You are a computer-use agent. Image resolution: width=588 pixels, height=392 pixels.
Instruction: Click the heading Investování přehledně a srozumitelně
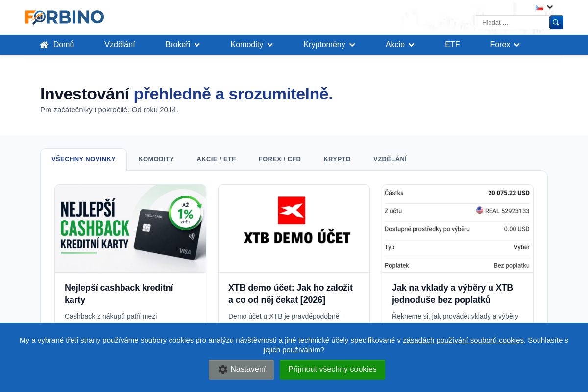click(186, 94)
